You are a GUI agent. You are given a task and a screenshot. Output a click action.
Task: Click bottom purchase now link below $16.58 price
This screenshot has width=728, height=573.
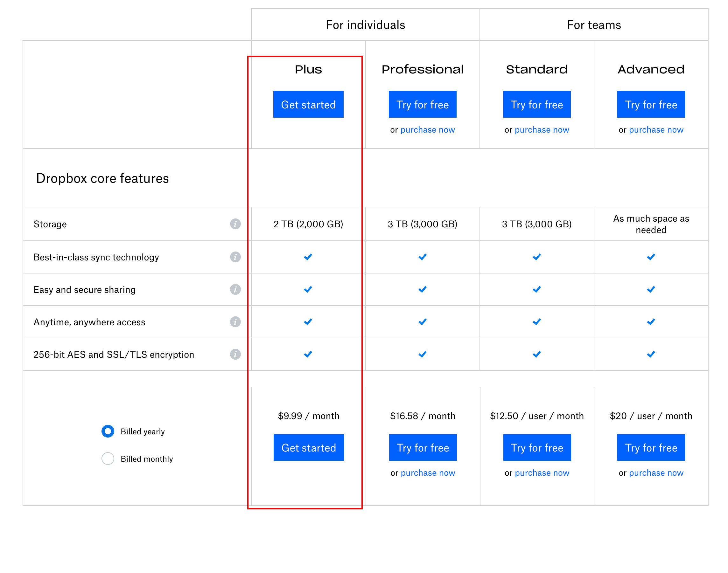tap(428, 473)
